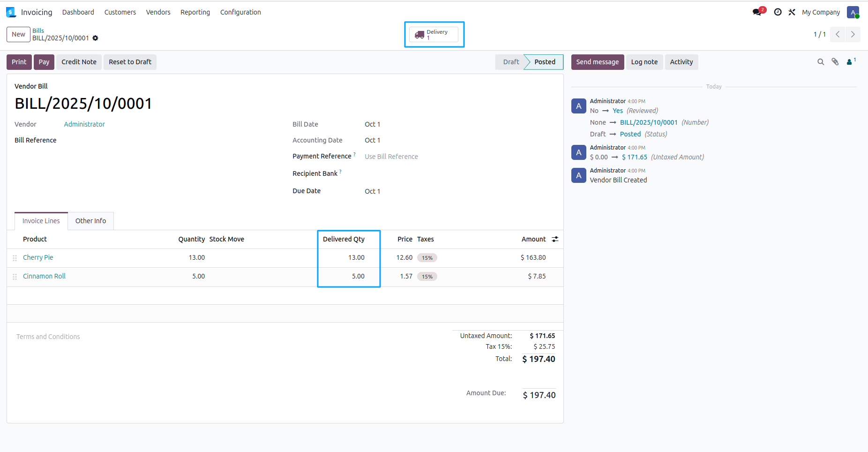Open the Delivery truck smart button
The height and width of the screenshot is (452, 868).
click(x=434, y=34)
